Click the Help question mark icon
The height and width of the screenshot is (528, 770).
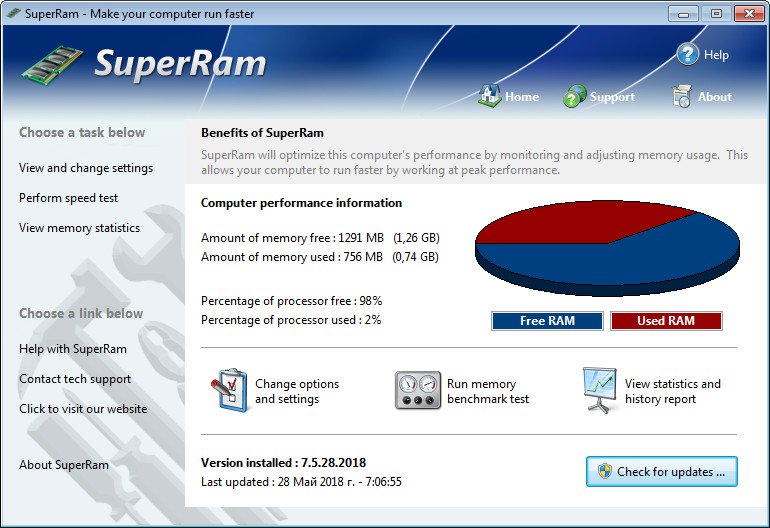[x=688, y=54]
